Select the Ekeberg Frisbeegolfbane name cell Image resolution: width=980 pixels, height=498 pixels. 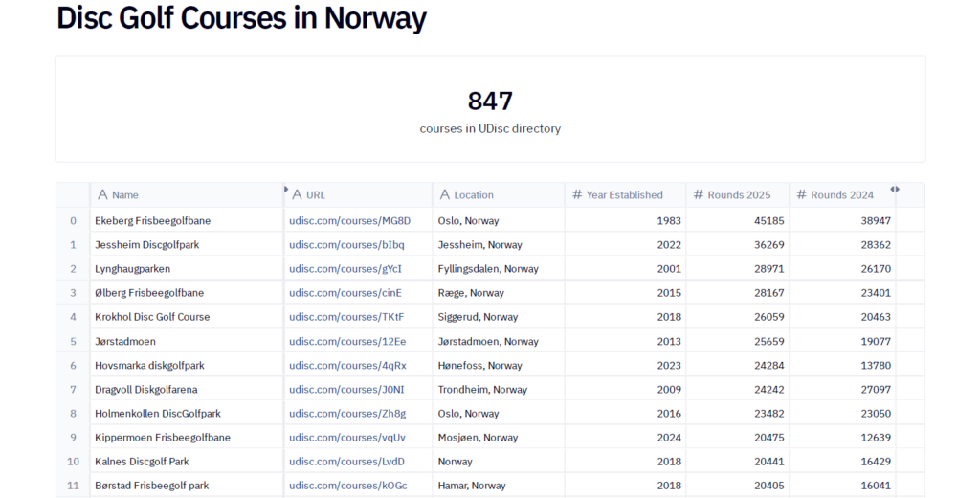pos(153,221)
